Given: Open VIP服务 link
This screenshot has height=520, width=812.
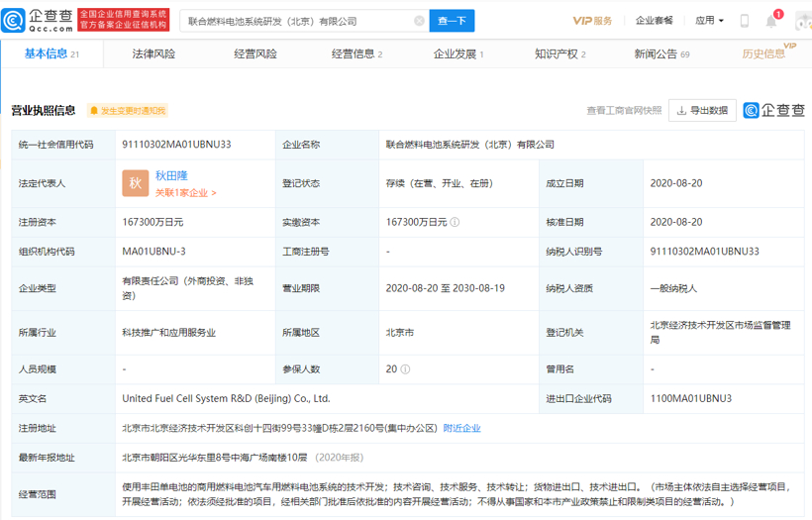Looking at the screenshot, I should (x=592, y=21).
